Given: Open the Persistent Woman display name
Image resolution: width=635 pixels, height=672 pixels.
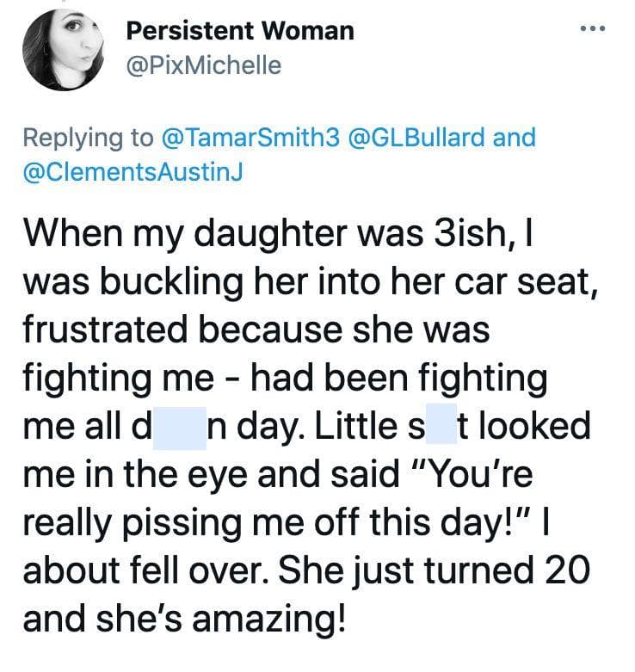Looking at the screenshot, I should click(x=240, y=31).
